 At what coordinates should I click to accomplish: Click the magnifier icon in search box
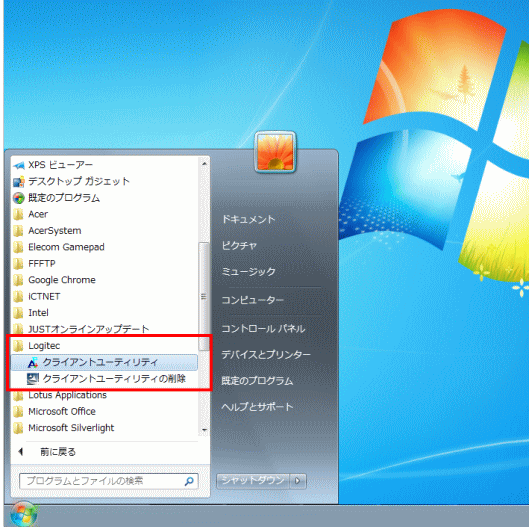pyautogui.click(x=189, y=481)
